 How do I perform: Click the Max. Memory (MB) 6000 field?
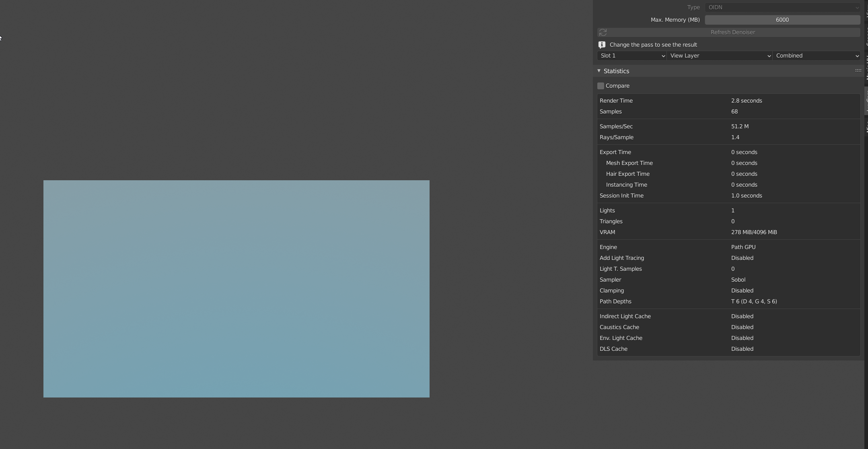pos(782,20)
